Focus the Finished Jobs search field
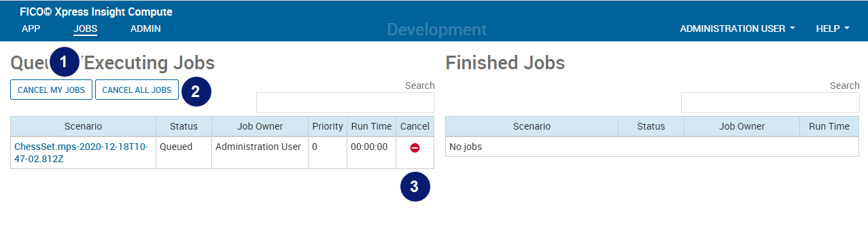This screenshot has width=868, height=245. pos(770,102)
